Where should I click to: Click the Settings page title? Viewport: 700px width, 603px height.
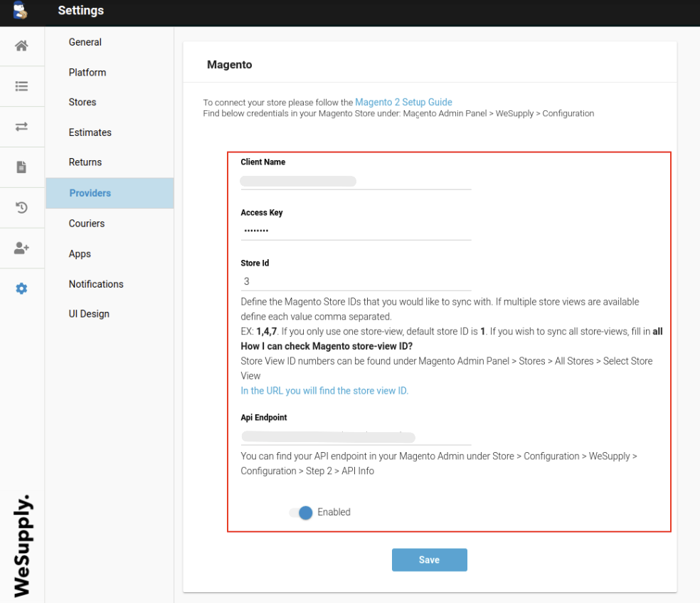tap(81, 10)
